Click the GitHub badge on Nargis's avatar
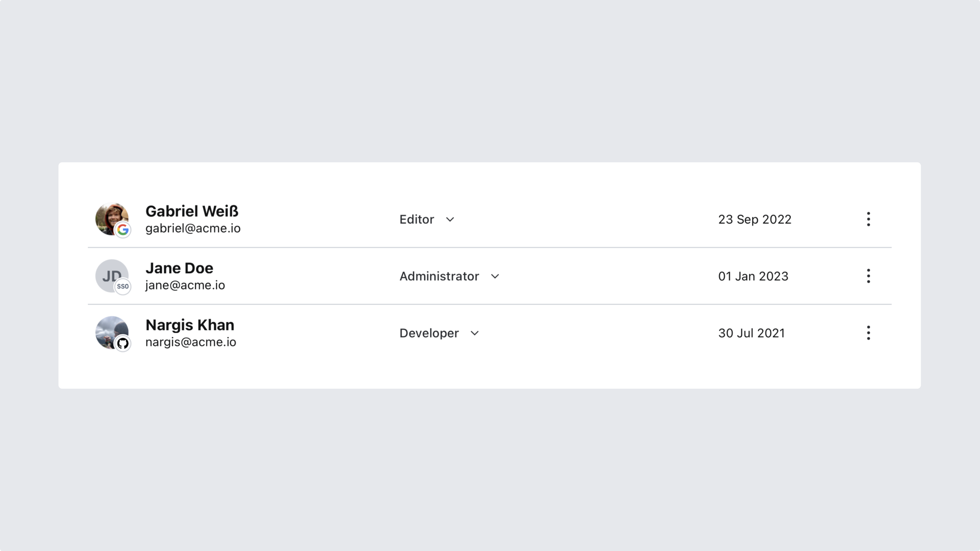Image resolution: width=980 pixels, height=551 pixels. (x=122, y=344)
